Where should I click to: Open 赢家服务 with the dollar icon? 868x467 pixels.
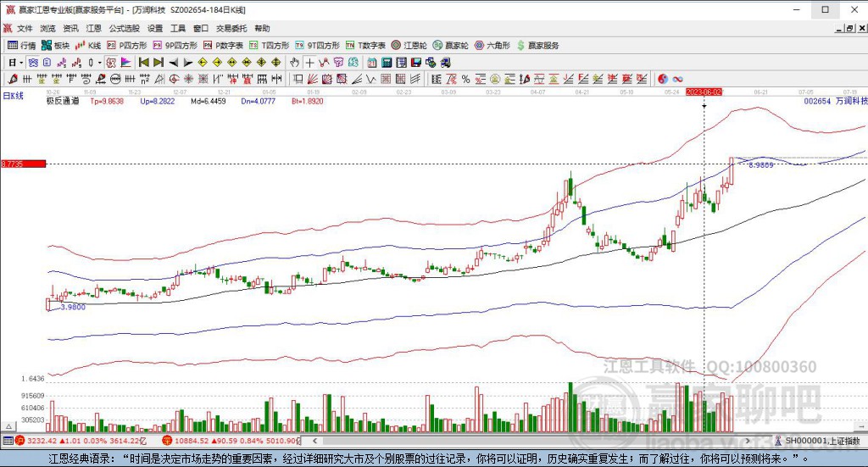[x=538, y=46]
